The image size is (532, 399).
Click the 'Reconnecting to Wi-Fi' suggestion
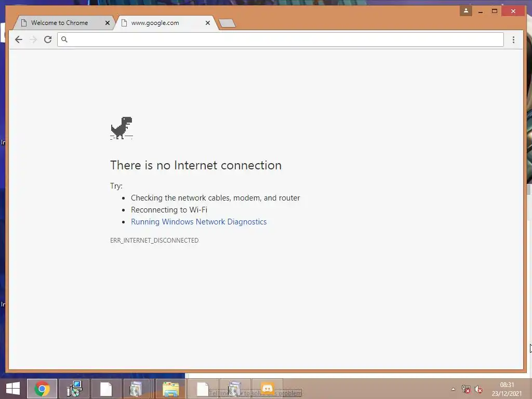(x=169, y=210)
